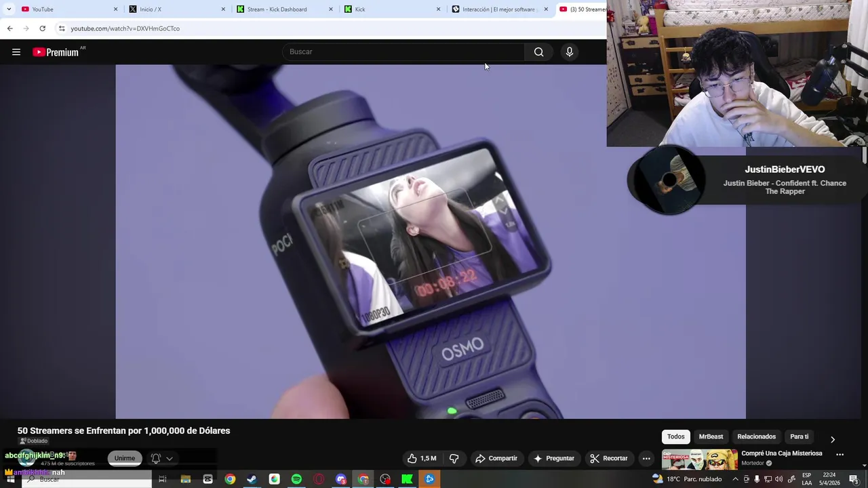
Task: Reload the page with the refresh icon
Action: 42,28
